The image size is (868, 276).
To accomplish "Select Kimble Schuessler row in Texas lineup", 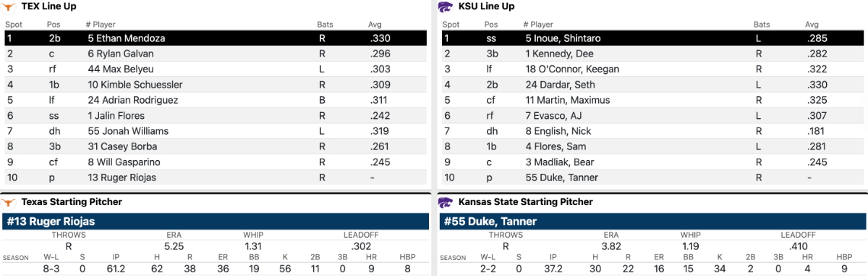I will (215, 85).
